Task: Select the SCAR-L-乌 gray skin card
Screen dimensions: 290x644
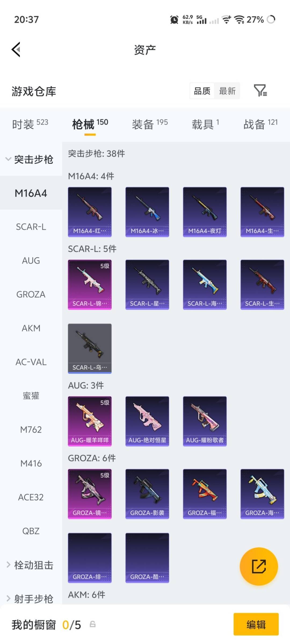Action: tap(90, 349)
